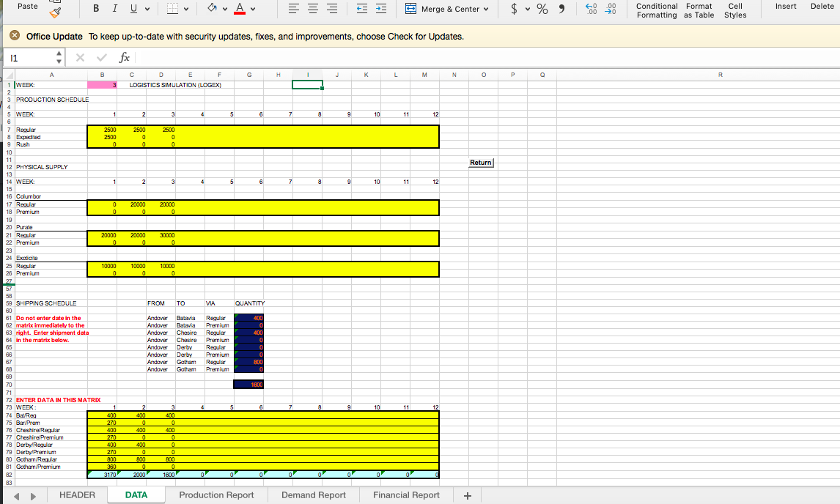The width and height of the screenshot is (840, 504).
Task: Increase indent
Action: (381, 9)
